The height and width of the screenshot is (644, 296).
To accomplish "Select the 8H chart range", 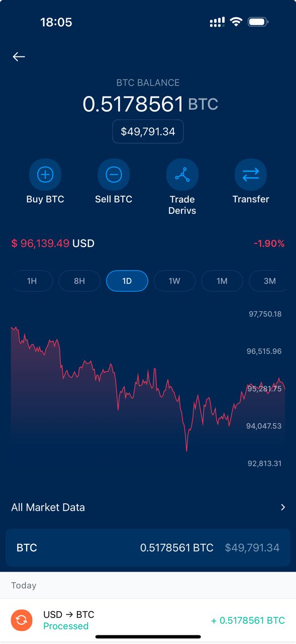I will pos(79,281).
